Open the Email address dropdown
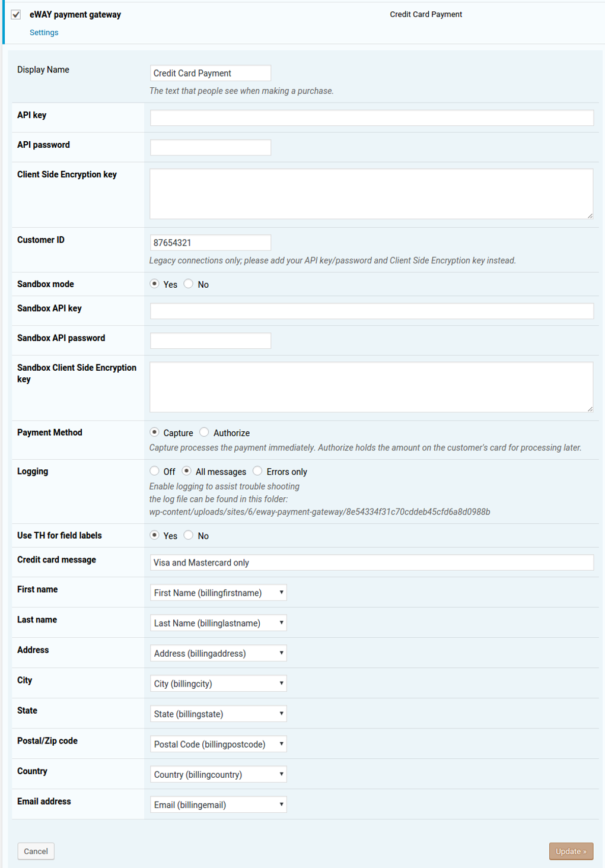605x868 pixels. [218, 805]
